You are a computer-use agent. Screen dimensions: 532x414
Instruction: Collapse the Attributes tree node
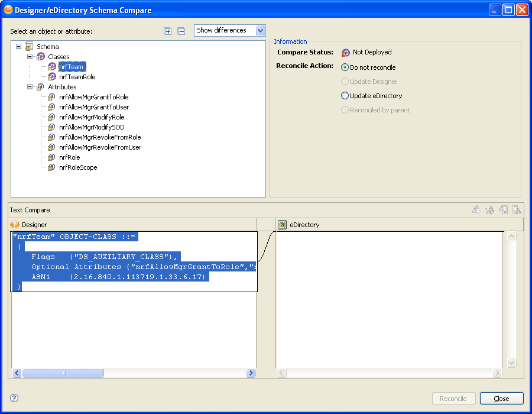coord(30,87)
